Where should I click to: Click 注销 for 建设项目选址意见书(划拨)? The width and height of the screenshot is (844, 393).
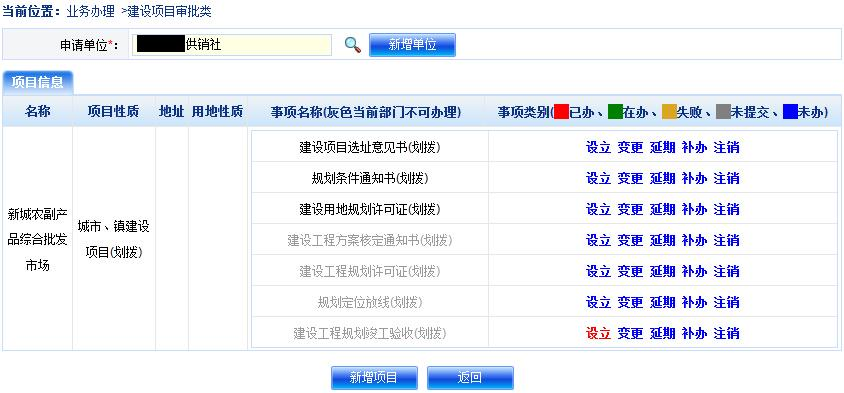[x=726, y=147]
